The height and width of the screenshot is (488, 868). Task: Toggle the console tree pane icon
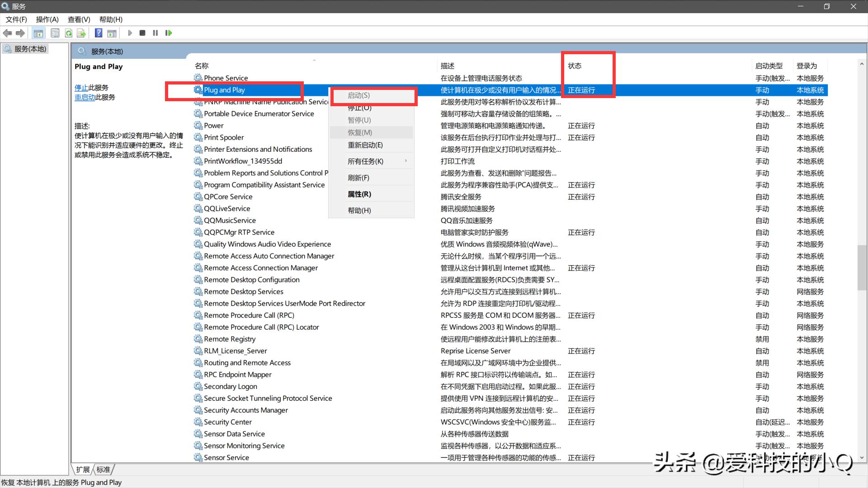pos(38,33)
